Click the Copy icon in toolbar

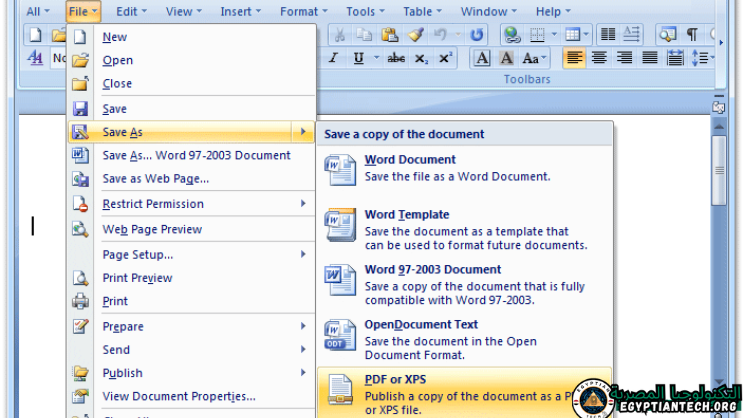click(364, 35)
